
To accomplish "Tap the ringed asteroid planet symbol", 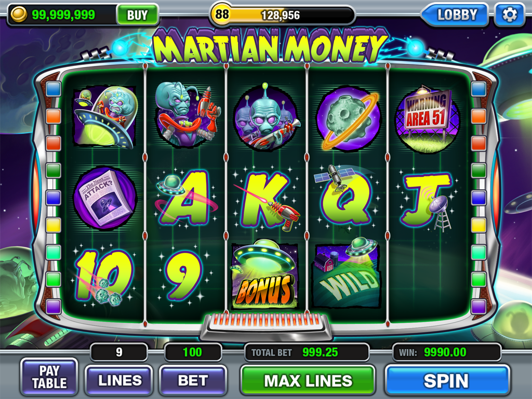I will (x=348, y=118).
